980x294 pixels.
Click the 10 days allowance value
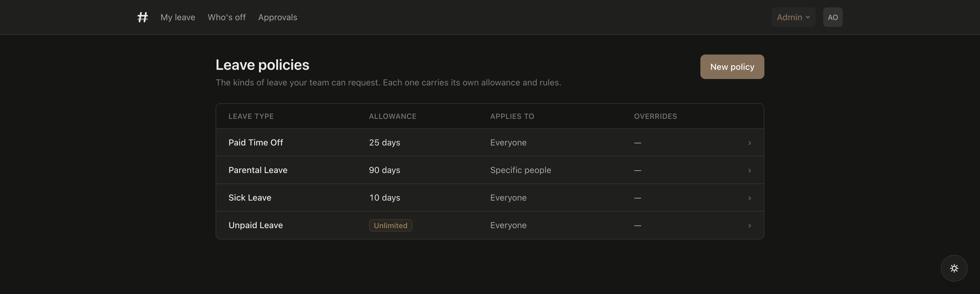384,198
